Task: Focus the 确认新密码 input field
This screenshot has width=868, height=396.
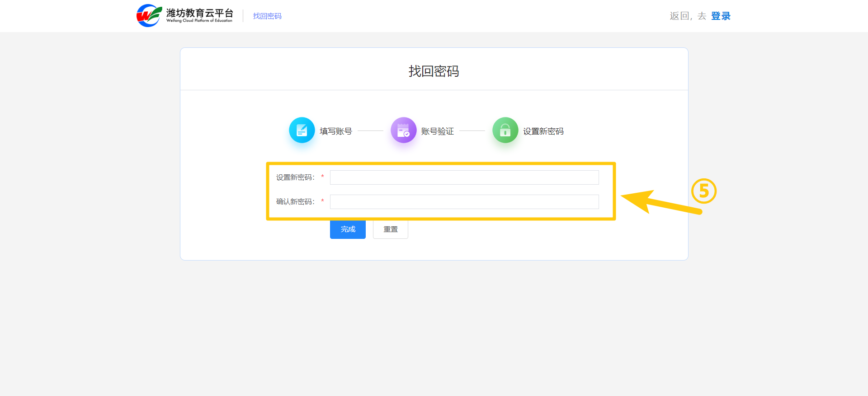Action: (464, 202)
